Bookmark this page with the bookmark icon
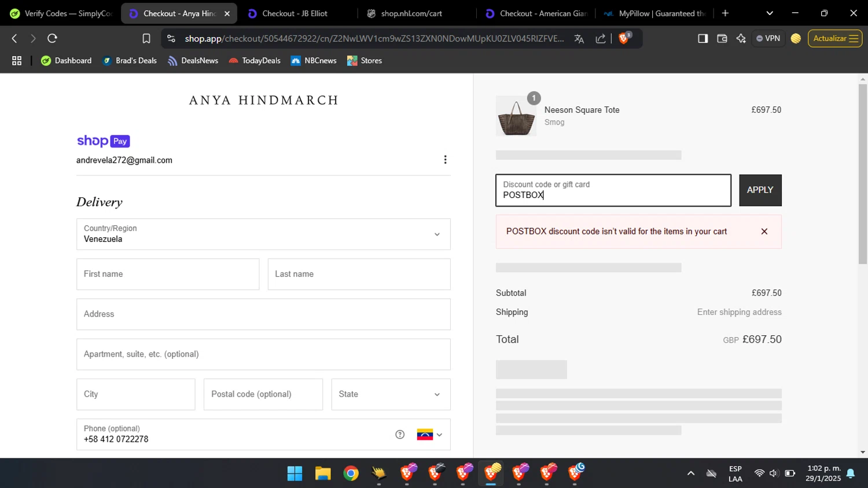The width and height of the screenshot is (868, 488). click(x=146, y=39)
